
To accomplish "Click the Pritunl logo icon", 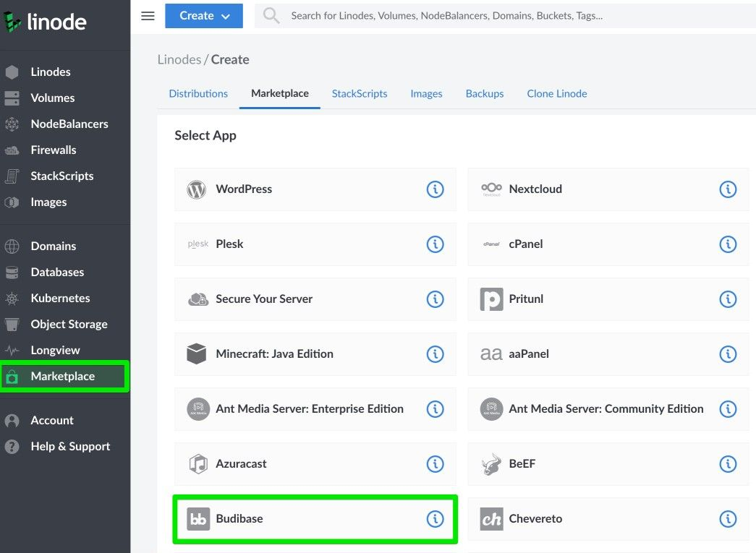I will click(491, 299).
